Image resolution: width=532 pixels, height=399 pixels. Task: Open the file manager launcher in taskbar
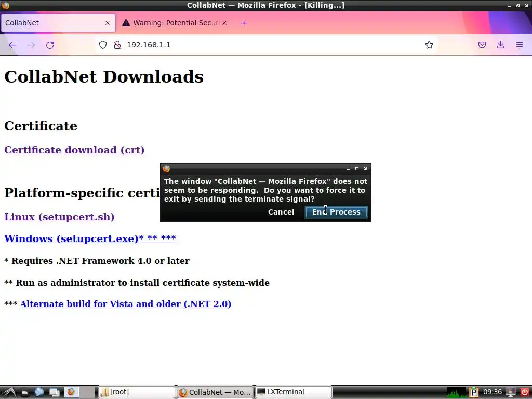[x=25, y=393]
